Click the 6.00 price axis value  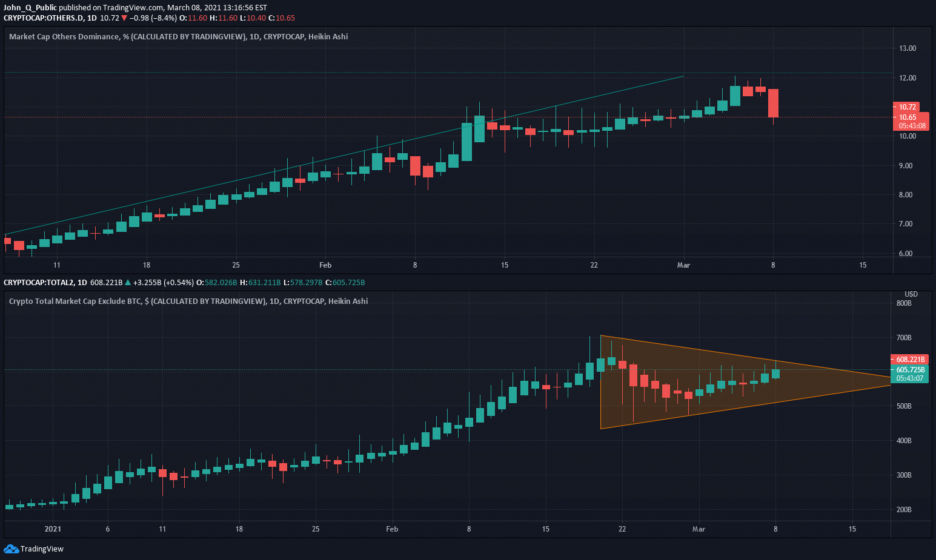(906, 254)
